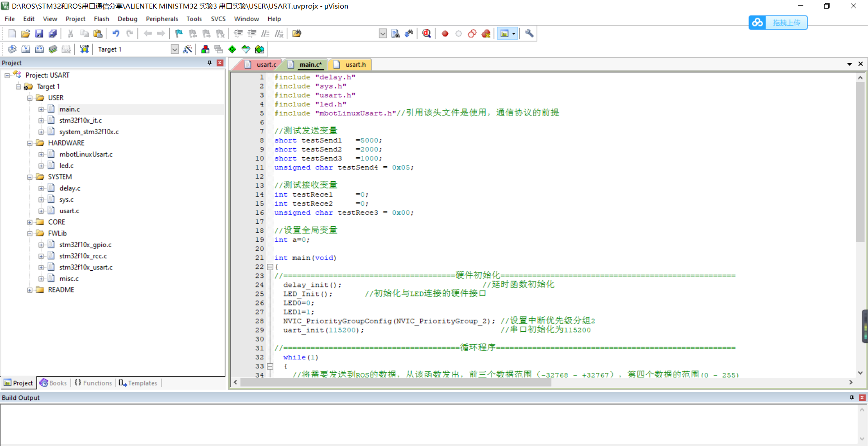Rebuild all target files
Viewport: 868px width, 446px height.
39,49
